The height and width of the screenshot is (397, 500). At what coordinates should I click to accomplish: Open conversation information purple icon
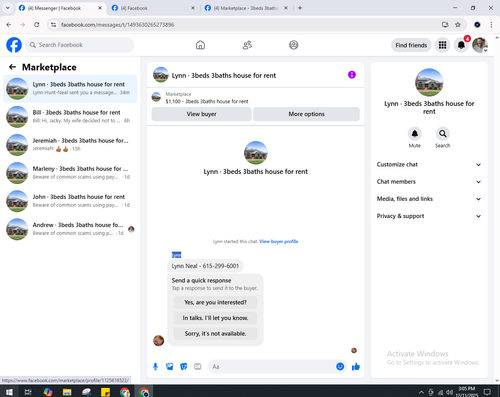(x=352, y=75)
